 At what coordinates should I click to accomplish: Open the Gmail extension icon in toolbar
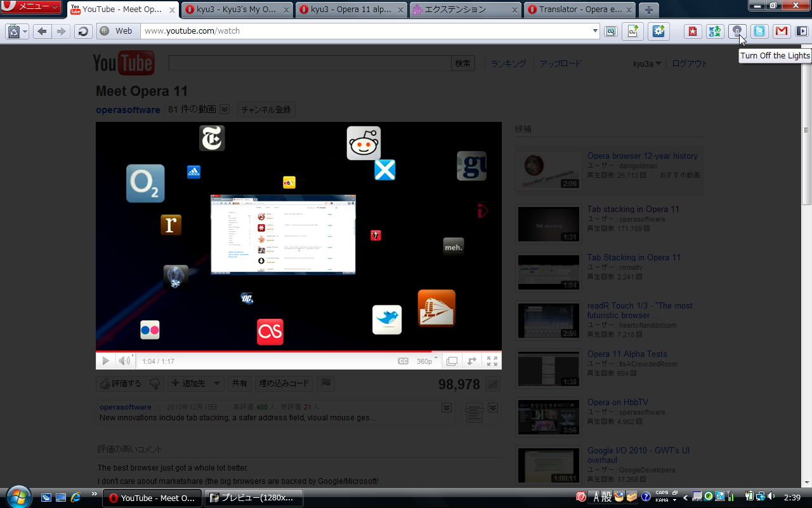click(782, 30)
